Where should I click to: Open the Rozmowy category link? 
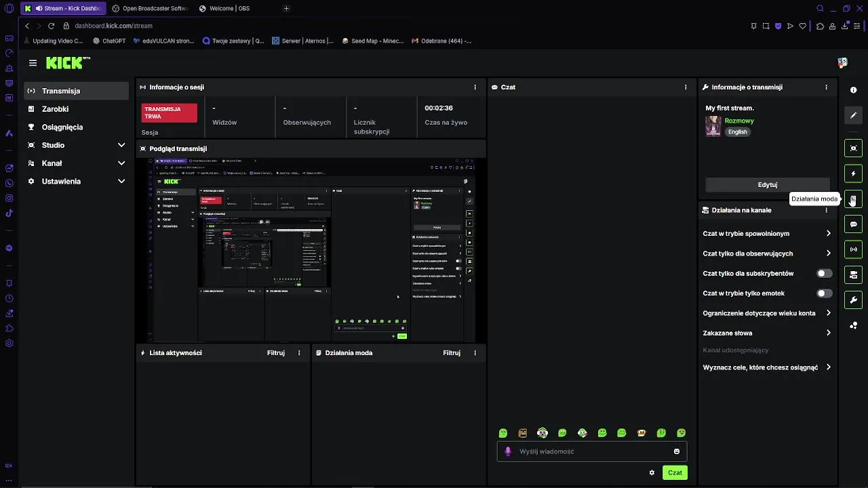[739, 121]
